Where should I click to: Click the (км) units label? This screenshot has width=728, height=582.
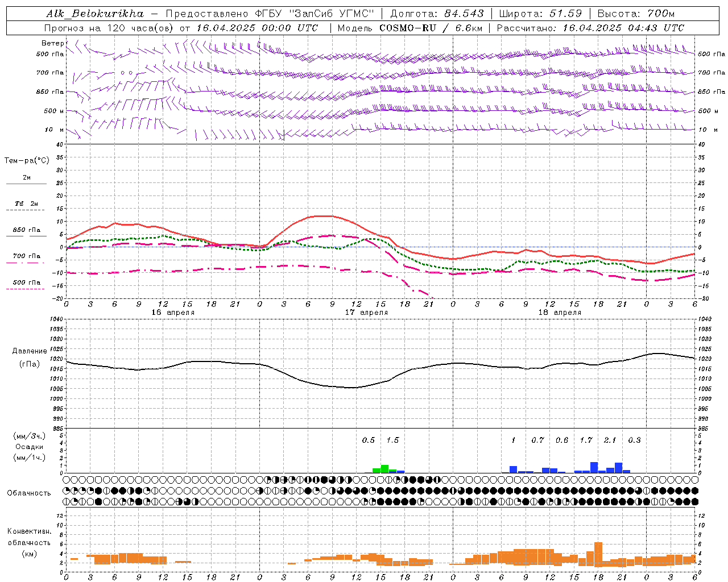pos(29,554)
